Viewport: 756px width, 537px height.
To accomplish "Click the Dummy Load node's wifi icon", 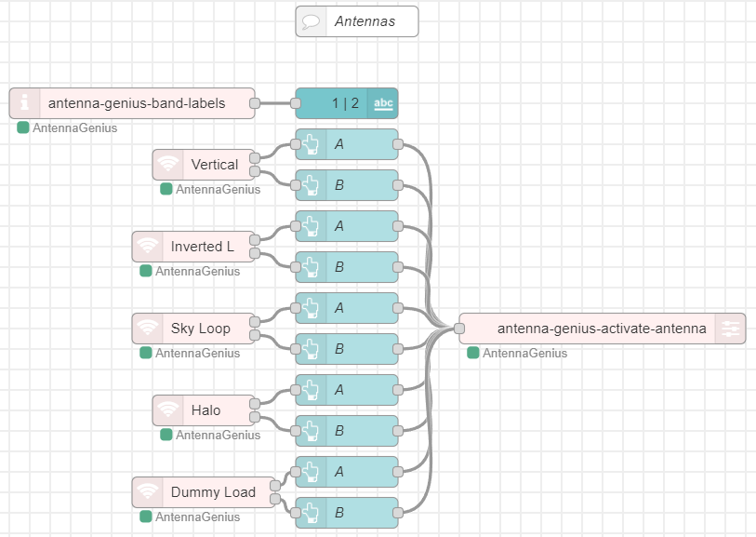I will tap(148, 492).
